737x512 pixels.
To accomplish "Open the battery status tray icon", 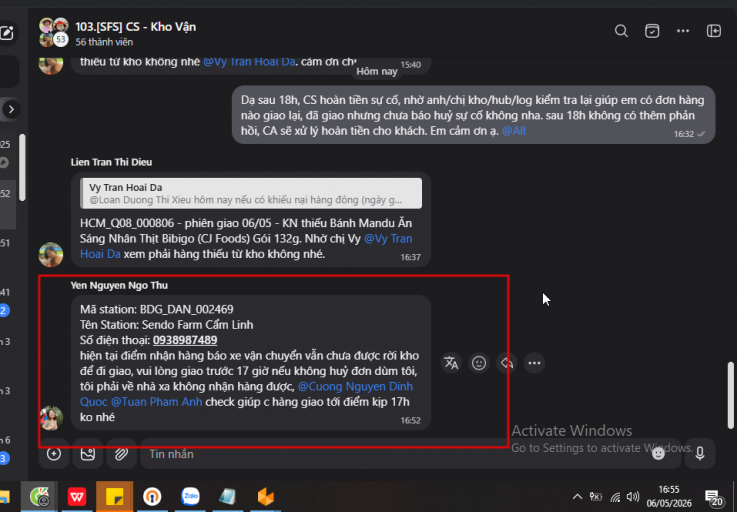I will pos(596,496).
